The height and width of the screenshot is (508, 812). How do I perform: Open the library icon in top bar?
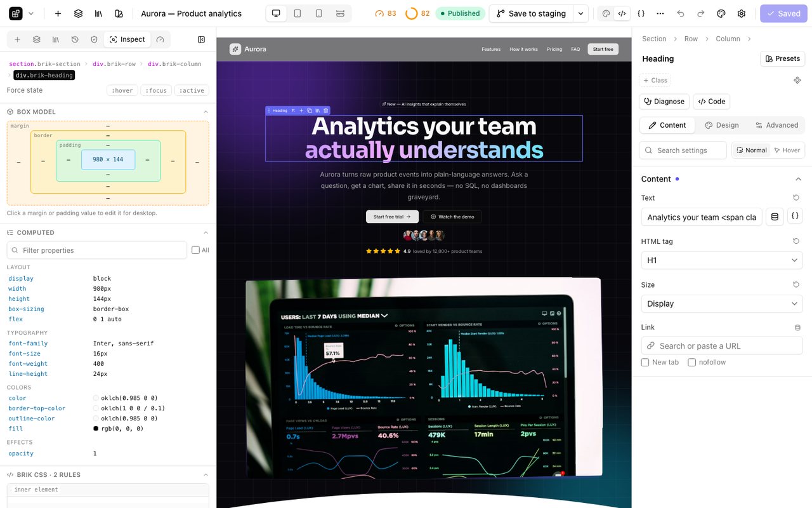[98, 13]
